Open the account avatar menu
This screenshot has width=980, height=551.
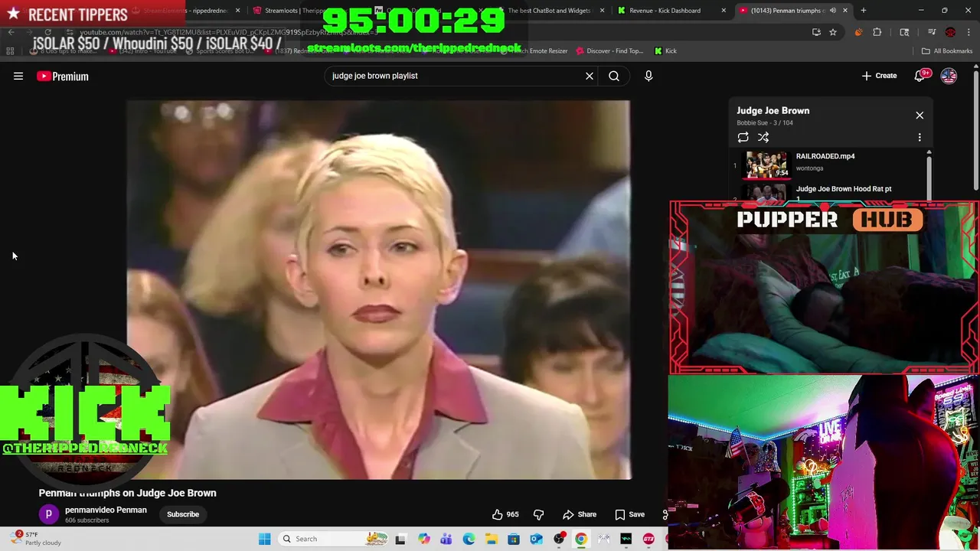949,76
